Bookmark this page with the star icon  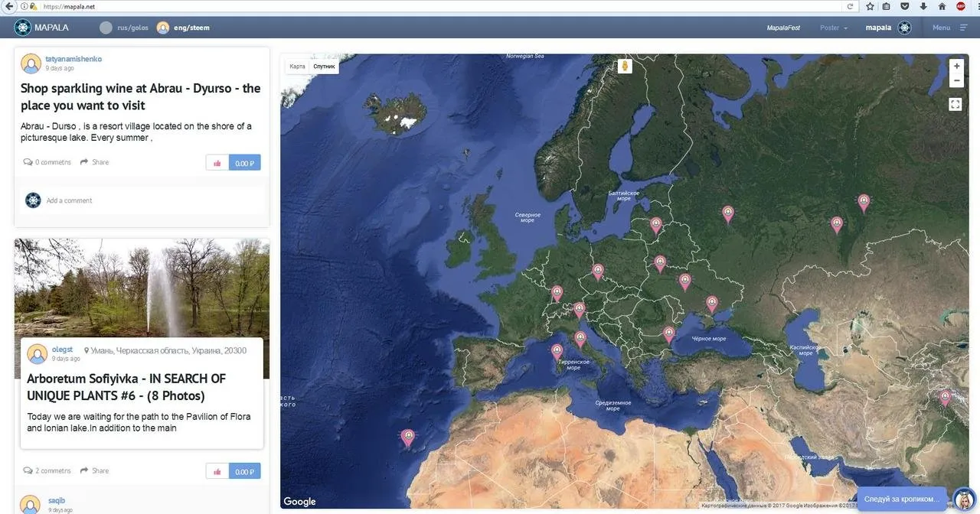click(870, 6)
